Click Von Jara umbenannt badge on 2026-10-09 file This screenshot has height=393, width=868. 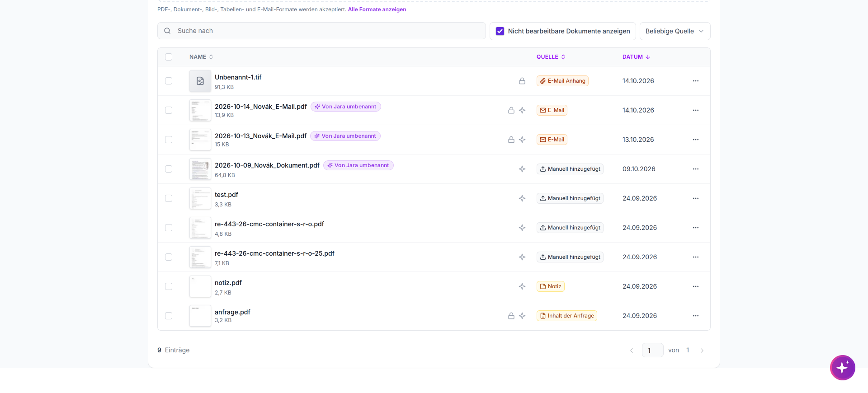(359, 165)
